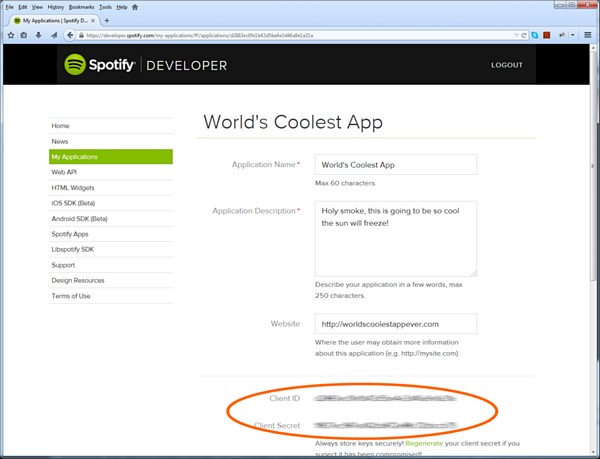Click the Skype toolbar extension icon
The image size is (600, 459).
point(535,35)
